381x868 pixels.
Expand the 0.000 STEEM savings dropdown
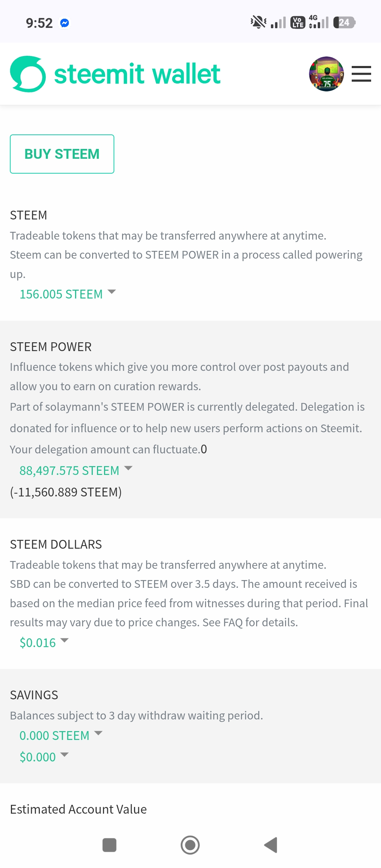click(x=61, y=735)
